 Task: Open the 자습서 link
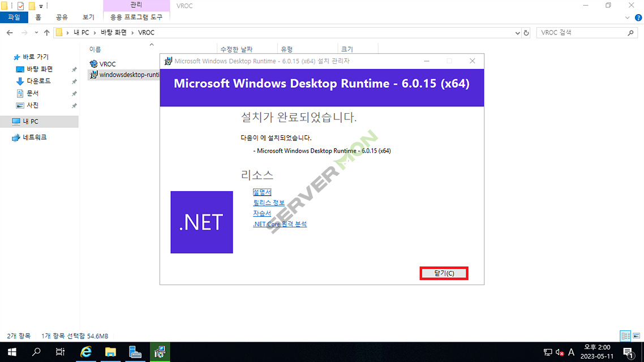(x=261, y=213)
